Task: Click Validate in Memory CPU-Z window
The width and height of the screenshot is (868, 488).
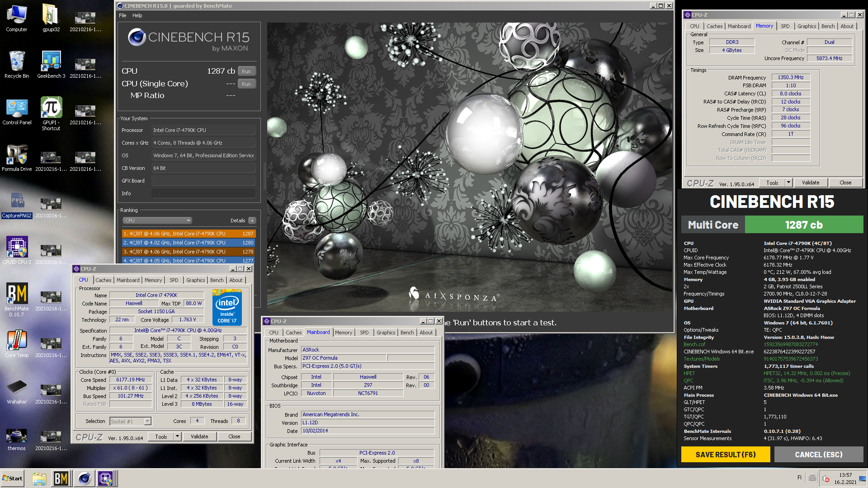Action: (x=811, y=183)
